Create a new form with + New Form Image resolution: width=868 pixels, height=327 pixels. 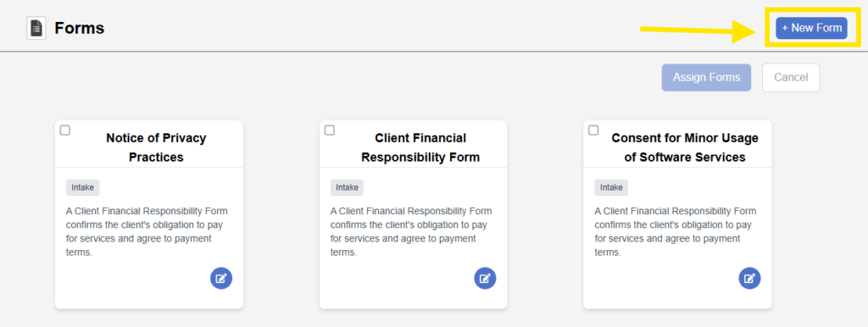pos(811,28)
